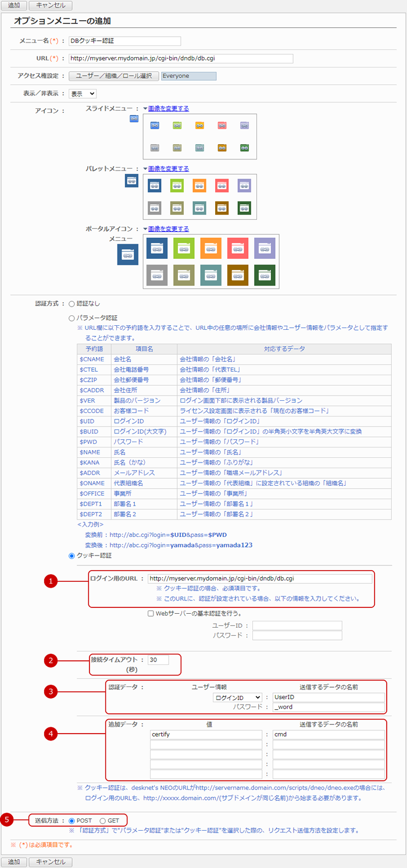The height and width of the screenshot is (868, 407).
Task: Choose GET as the send method
Action: click(x=103, y=820)
